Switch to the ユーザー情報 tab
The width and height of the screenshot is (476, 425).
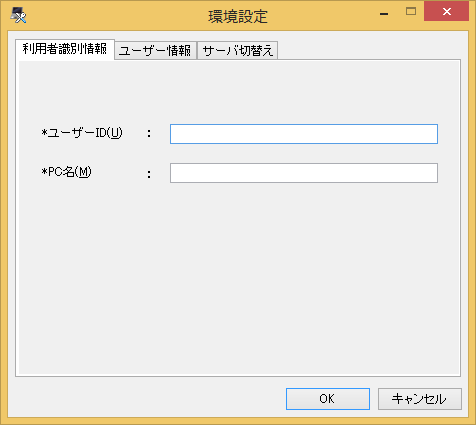(155, 51)
